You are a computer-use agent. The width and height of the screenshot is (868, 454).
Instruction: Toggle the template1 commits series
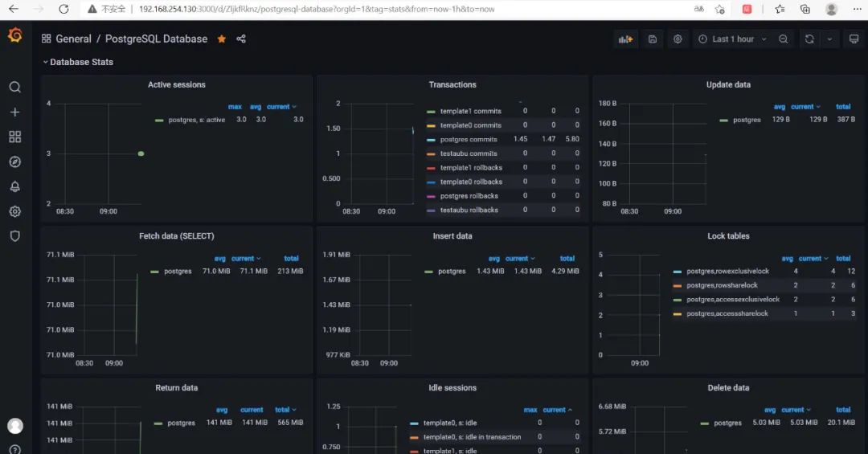[470, 111]
